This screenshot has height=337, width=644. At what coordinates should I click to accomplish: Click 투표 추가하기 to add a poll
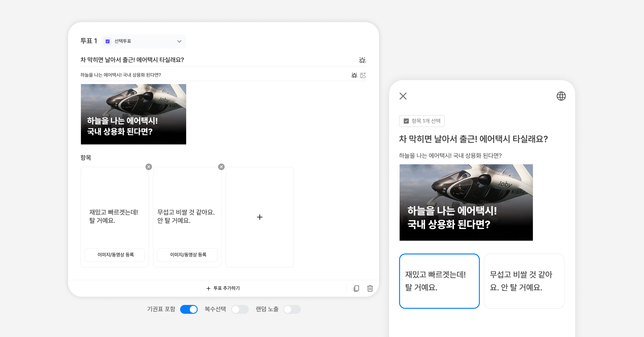223,289
